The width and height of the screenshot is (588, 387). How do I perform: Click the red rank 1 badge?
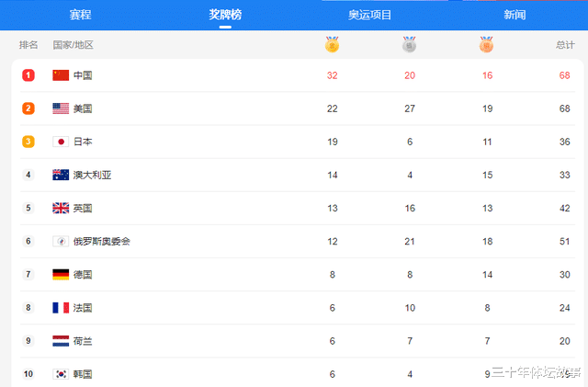coord(28,75)
